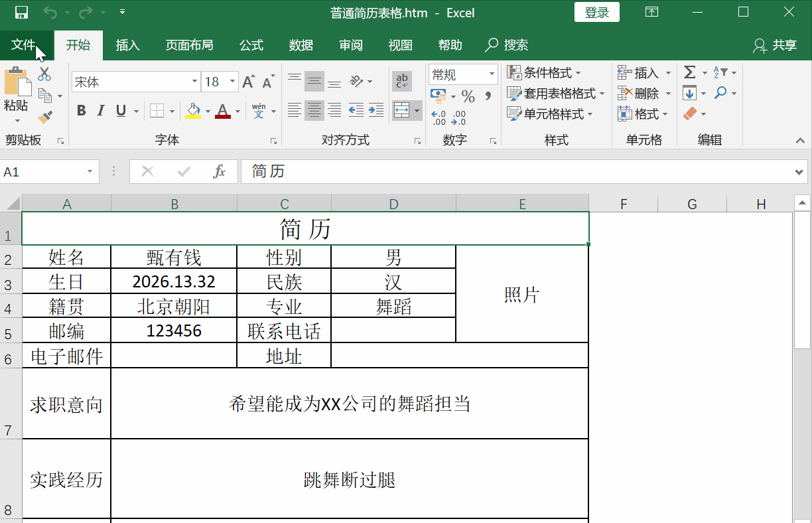Image resolution: width=812 pixels, height=523 pixels.
Task: Click the Save icon in title bar
Action: 21,12
